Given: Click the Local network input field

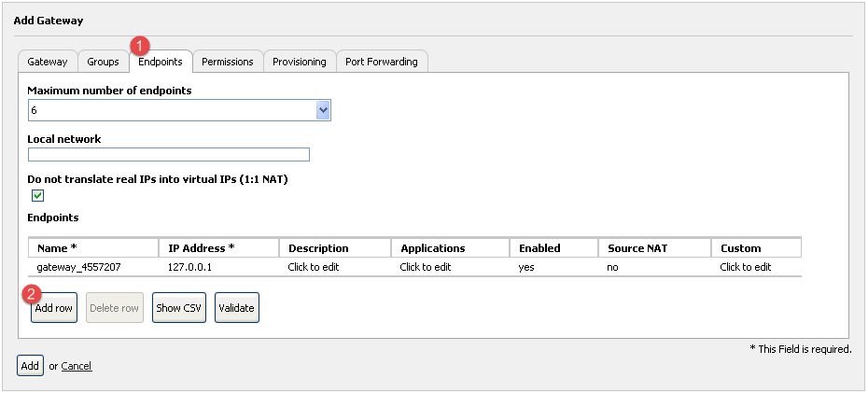Looking at the screenshot, I should coord(169,154).
